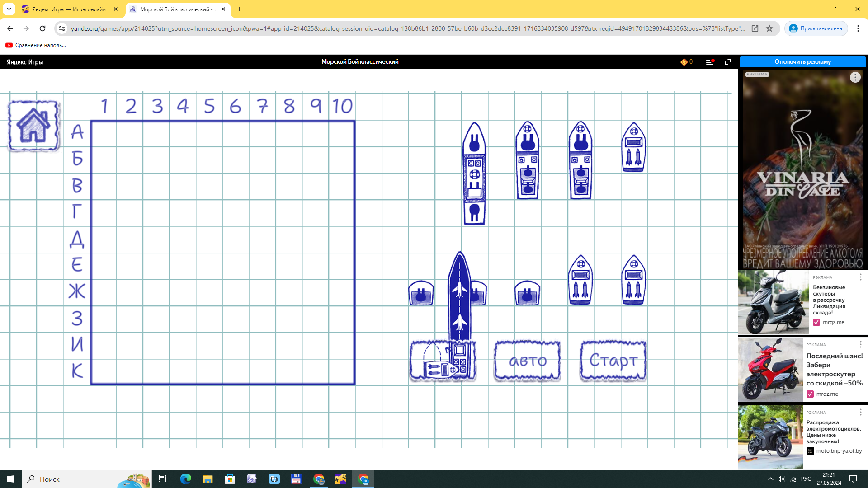The width and height of the screenshot is (868, 488).
Task: Open options on the Vinaria ad
Action: (855, 77)
